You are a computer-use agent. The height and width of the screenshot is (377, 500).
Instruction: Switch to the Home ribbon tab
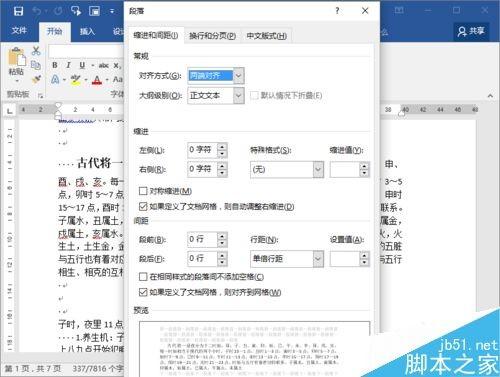(x=55, y=32)
